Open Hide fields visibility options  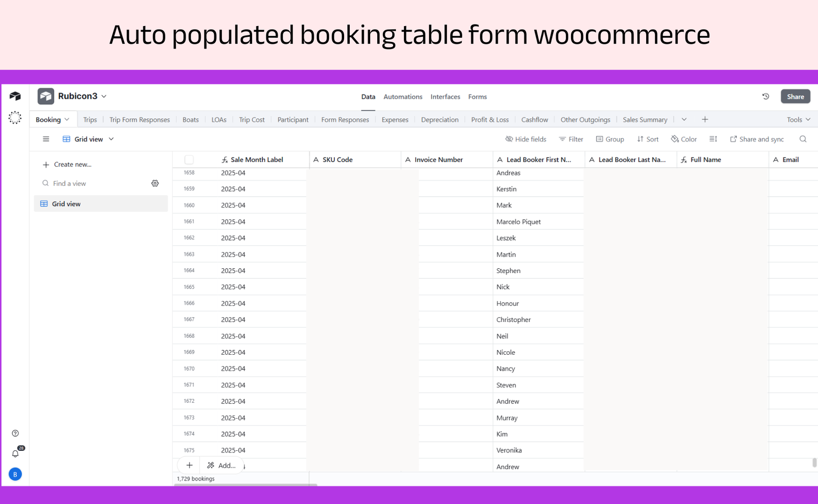tap(526, 139)
